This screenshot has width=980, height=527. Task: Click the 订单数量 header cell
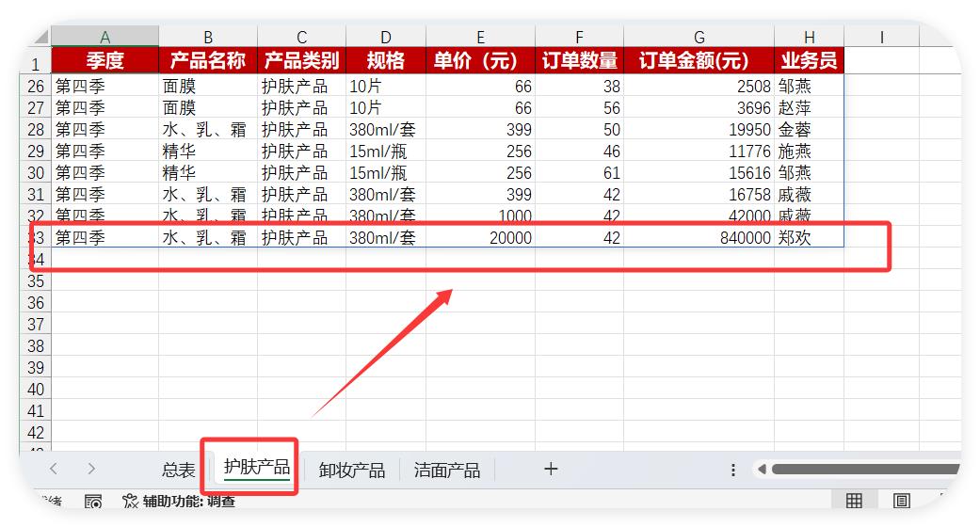(579, 60)
